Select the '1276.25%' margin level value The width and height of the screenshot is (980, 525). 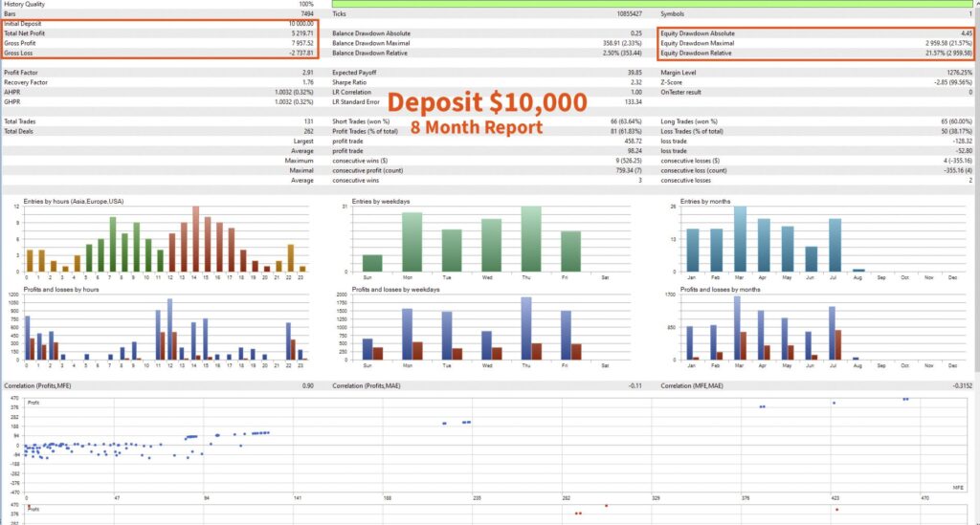click(x=959, y=73)
